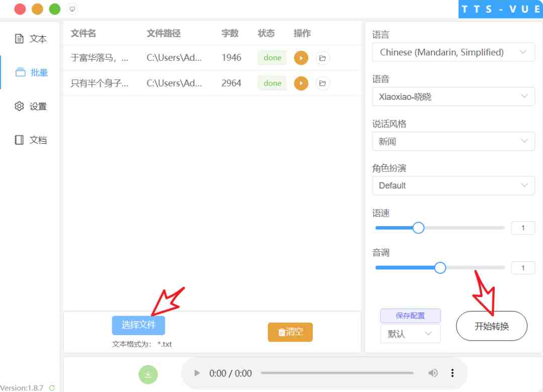Open the 说话风格 style dropdown set to 新闻
The height and width of the screenshot is (392, 543).
click(x=453, y=141)
